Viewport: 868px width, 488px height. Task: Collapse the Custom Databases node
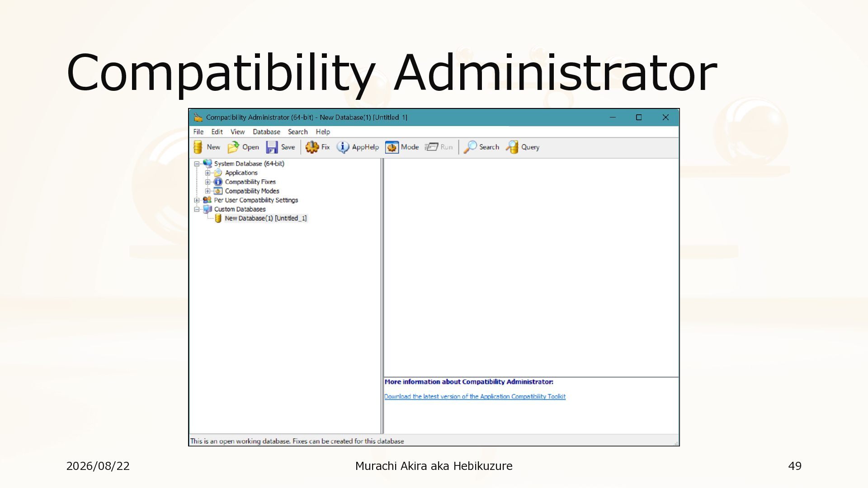click(197, 209)
